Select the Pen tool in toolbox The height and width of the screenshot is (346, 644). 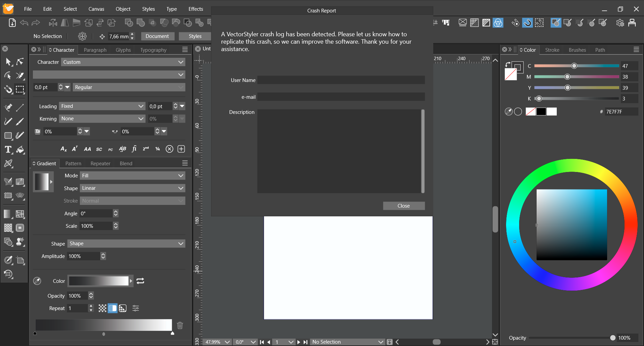tap(8, 107)
